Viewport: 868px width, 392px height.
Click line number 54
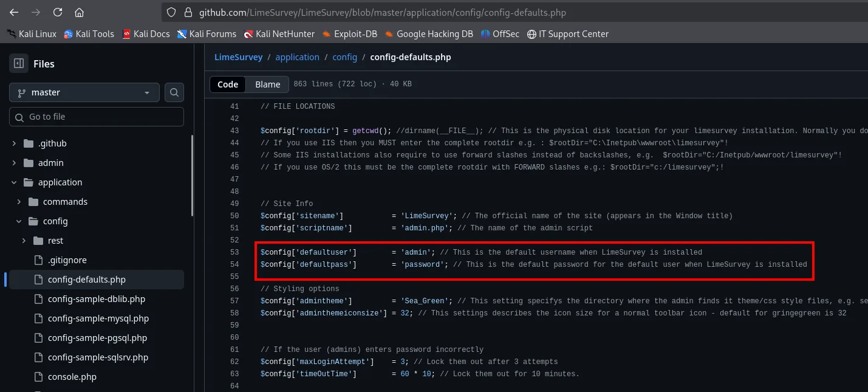point(234,264)
